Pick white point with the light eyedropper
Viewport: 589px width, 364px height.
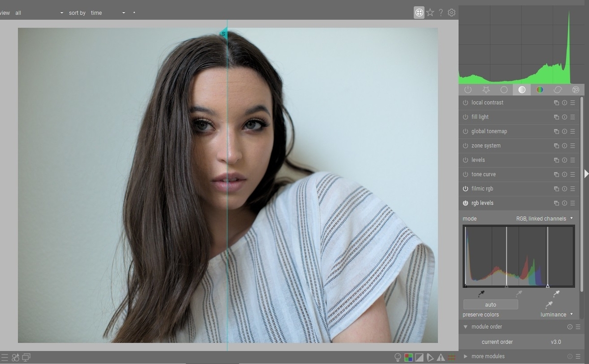(556, 293)
